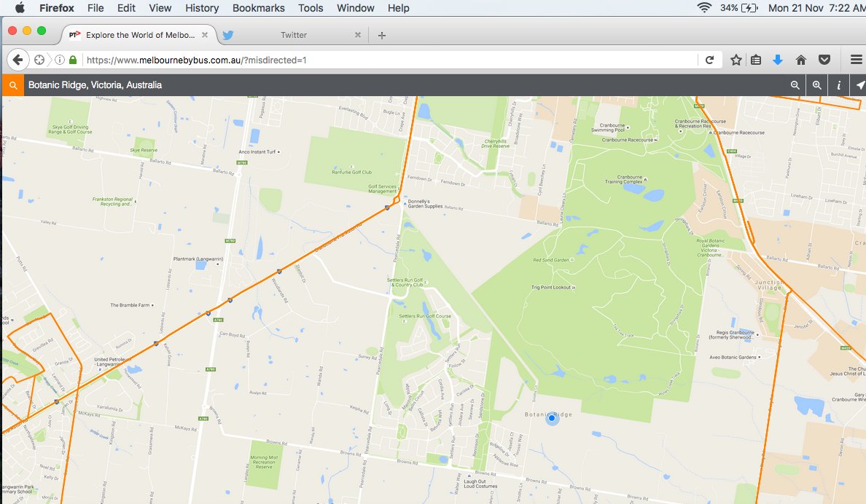Click the Morning Mist Recreation Reserve label
The image size is (866, 504).
pos(264,462)
